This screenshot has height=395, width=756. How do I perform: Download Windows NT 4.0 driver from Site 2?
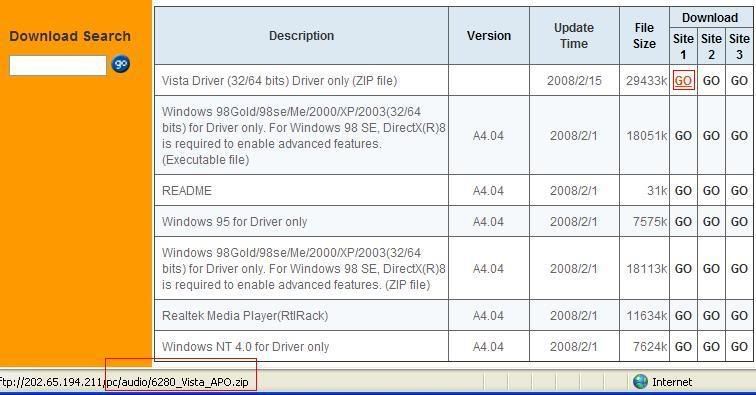coord(711,346)
